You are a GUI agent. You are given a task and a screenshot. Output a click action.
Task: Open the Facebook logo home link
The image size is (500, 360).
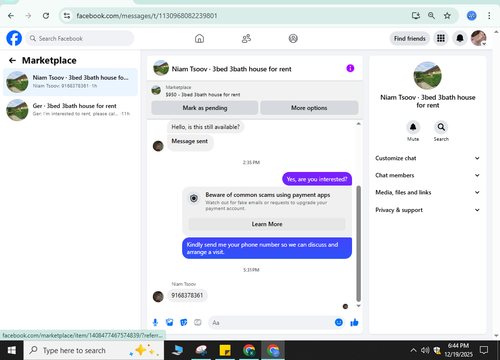(14, 38)
